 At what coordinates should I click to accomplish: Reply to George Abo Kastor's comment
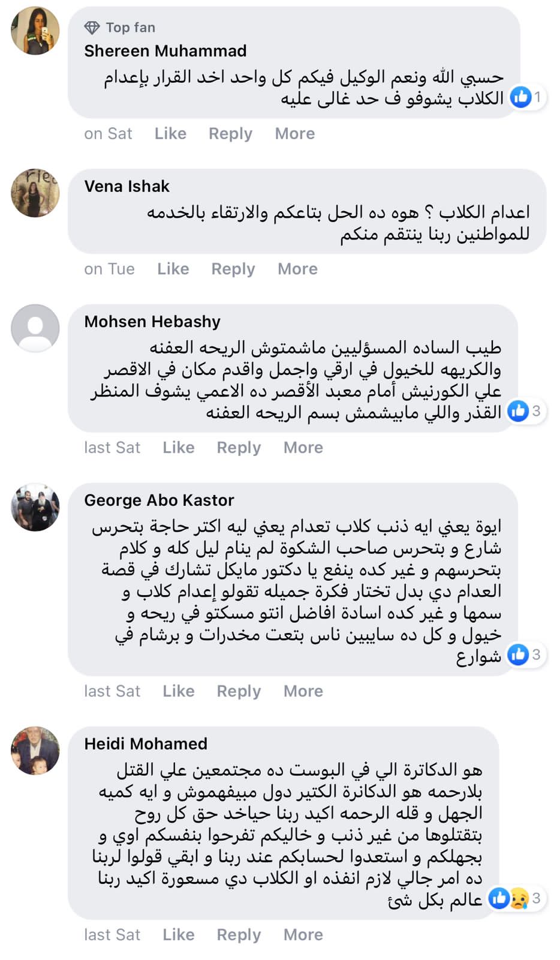pyautogui.click(x=239, y=691)
